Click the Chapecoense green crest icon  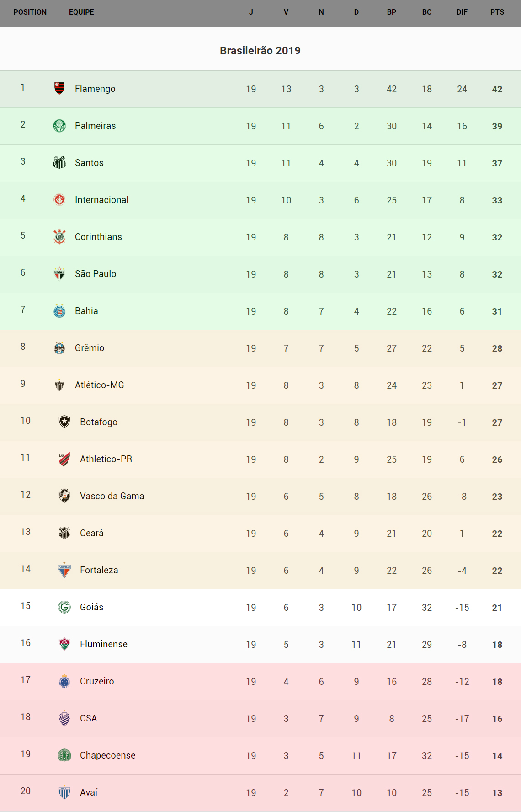(x=64, y=755)
